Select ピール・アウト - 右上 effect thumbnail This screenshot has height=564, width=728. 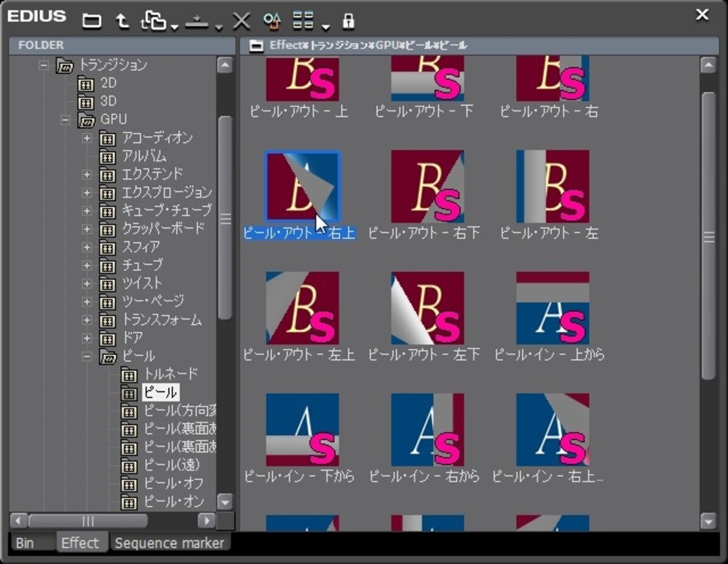tap(302, 187)
